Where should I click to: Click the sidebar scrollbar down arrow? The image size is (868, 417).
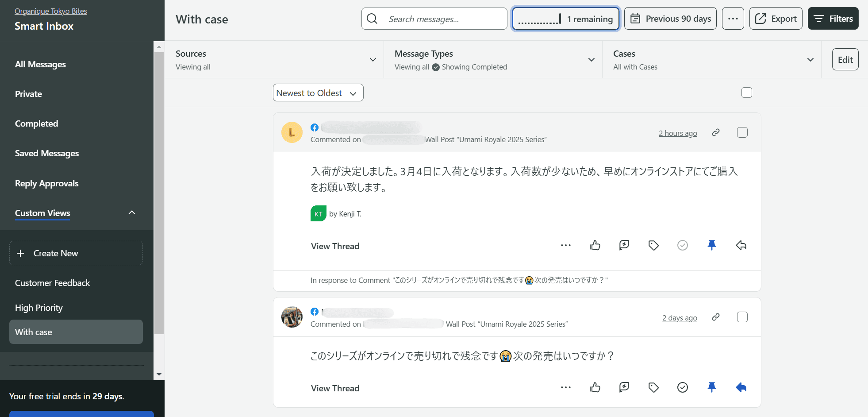click(159, 375)
